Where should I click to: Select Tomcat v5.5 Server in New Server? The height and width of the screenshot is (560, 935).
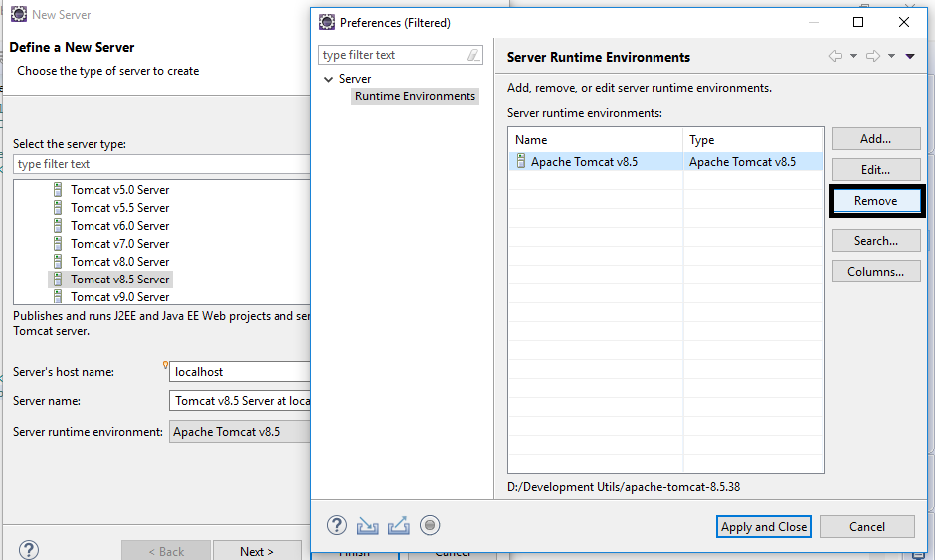click(x=119, y=208)
